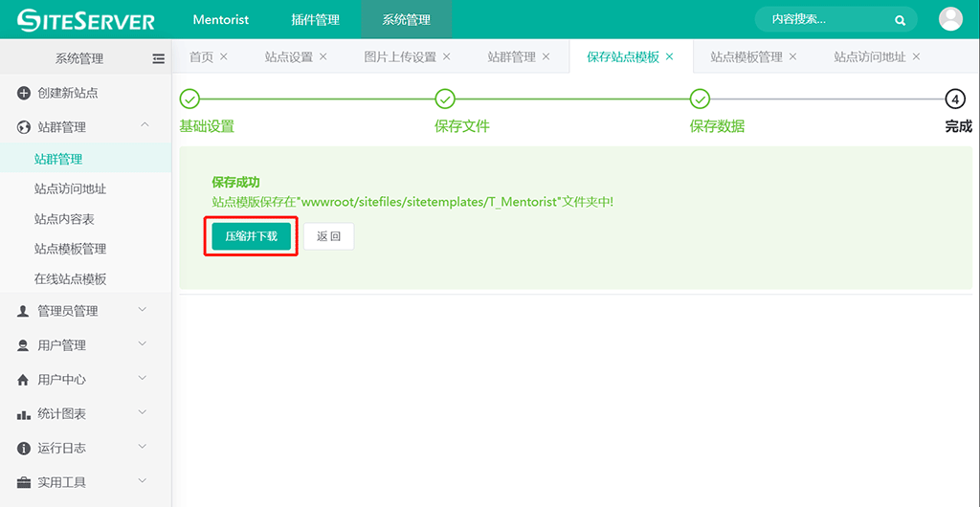Click the sidebar collapse hamburger icon
Screen dimensions: 980x507
[159, 58]
